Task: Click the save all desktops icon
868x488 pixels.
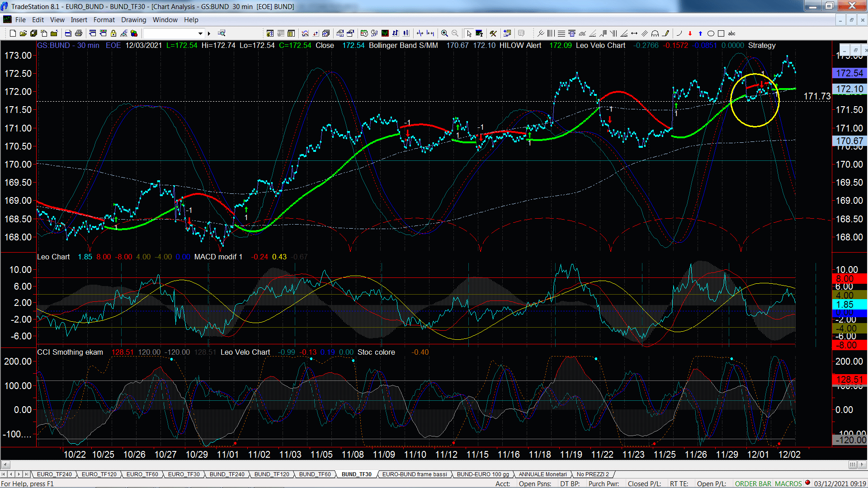Action: [33, 33]
